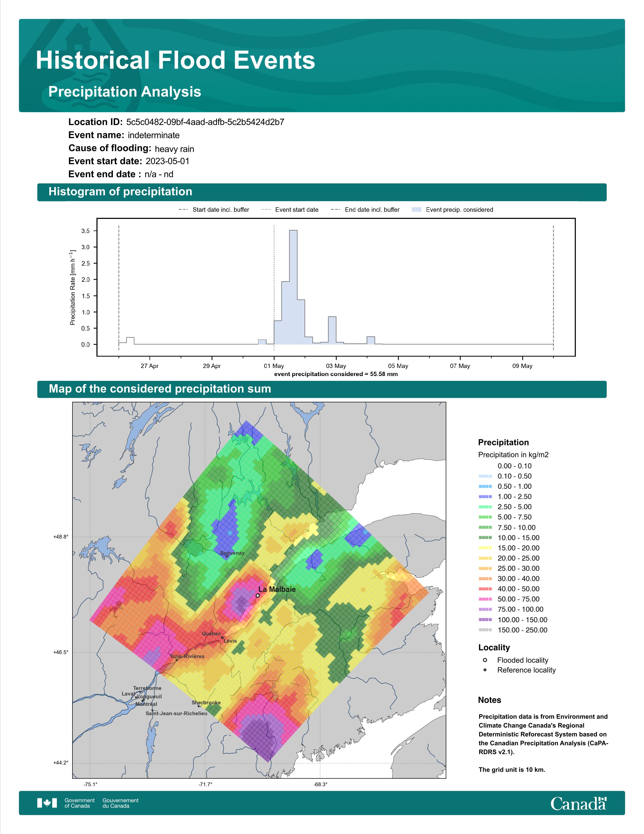This screenshot has width=644, height=834.
Task: Click the 150.00 - 250.00 precipitation swatch
Action: [x=485, y=631]
